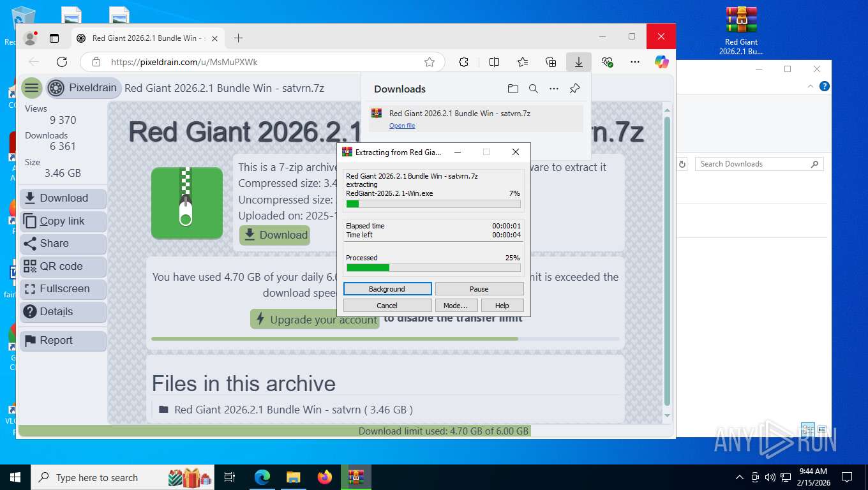This screenshot has width=868, height=490.
Task: Open Task View on taskbar
Action: 230,477
